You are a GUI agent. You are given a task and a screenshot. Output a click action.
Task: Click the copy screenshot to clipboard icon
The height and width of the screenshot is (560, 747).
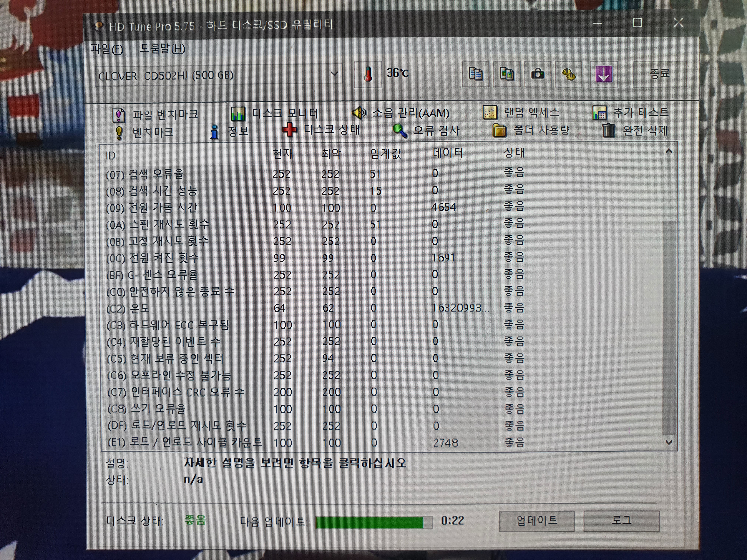[507, 74]
